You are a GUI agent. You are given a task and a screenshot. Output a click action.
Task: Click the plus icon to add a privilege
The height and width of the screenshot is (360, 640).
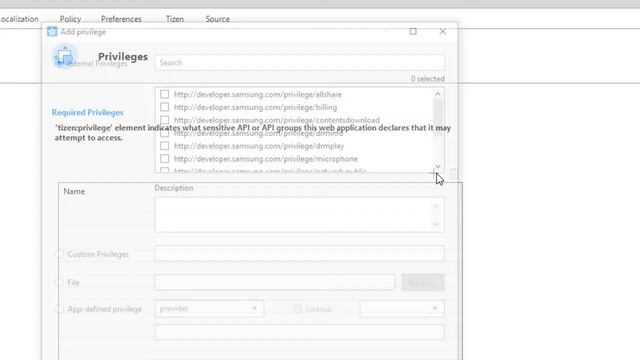(433, 173)
